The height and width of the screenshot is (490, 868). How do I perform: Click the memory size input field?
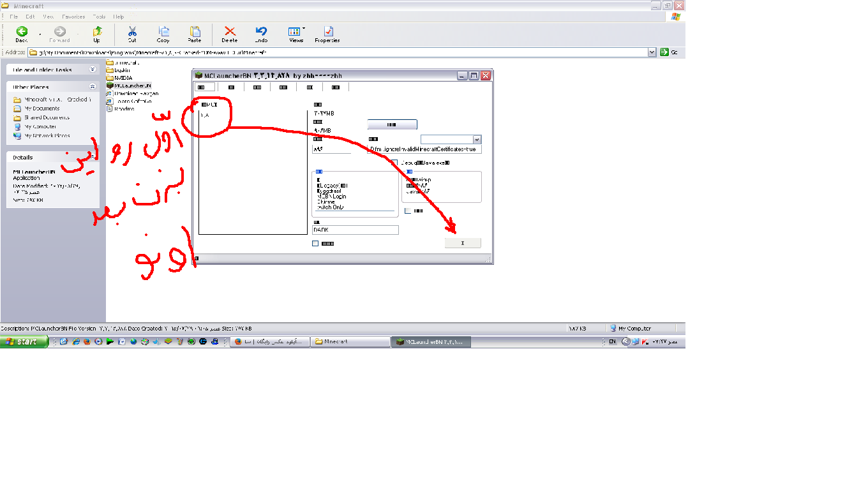[331, 149]
